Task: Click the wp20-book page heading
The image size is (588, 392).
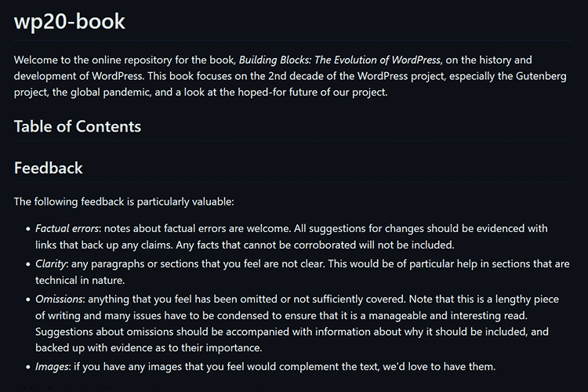Action: click(69, 21)
